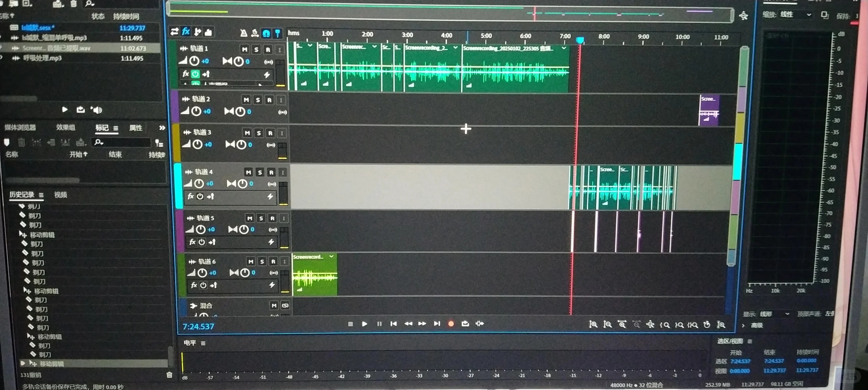This screenshot has height=390, width=868.
Task: Click the fast forward transport button
Action: click(422, 324)
